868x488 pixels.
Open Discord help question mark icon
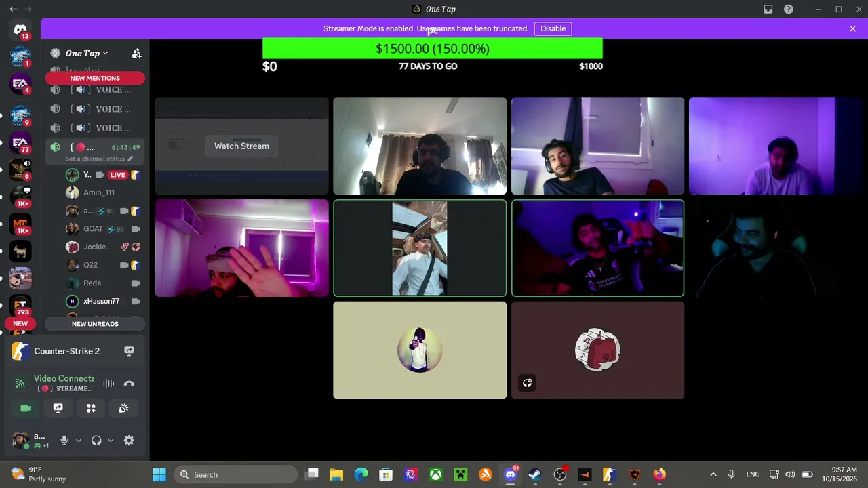pyautogui.click(x=789, y=9)
